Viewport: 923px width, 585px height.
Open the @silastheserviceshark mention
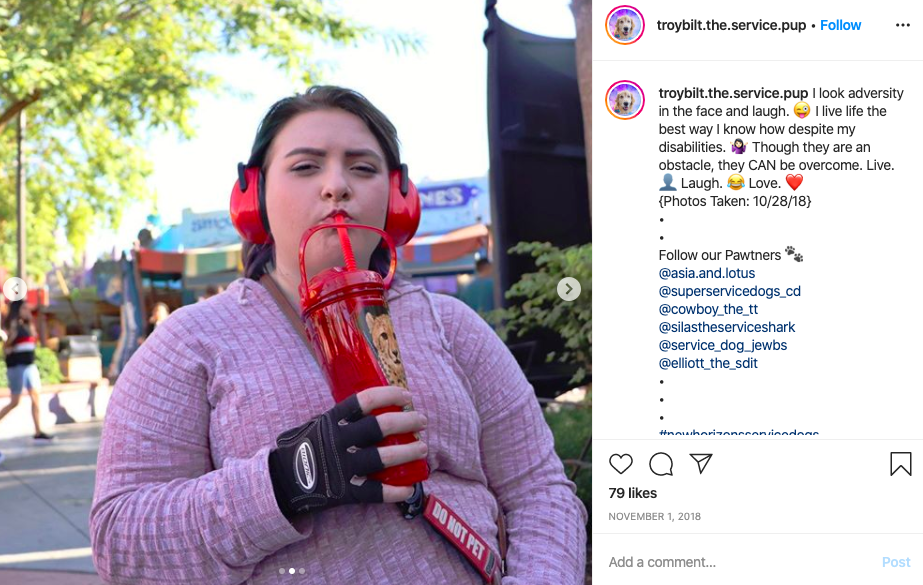(x=726, y=327)
